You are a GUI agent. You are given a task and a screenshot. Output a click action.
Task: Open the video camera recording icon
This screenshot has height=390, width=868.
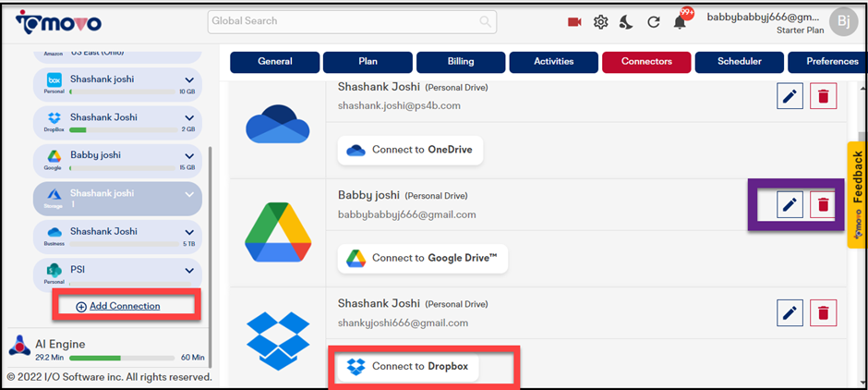click(574, 22)
